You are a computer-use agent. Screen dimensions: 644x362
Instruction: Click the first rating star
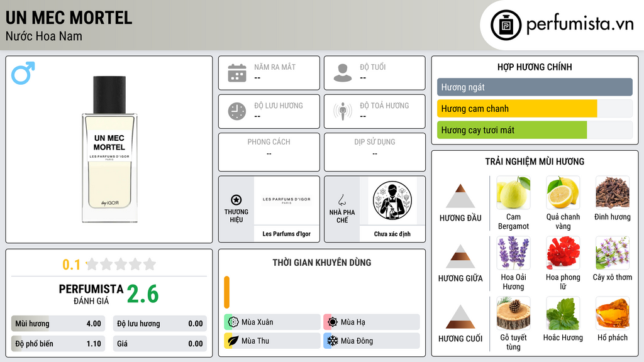click(92, 264)
